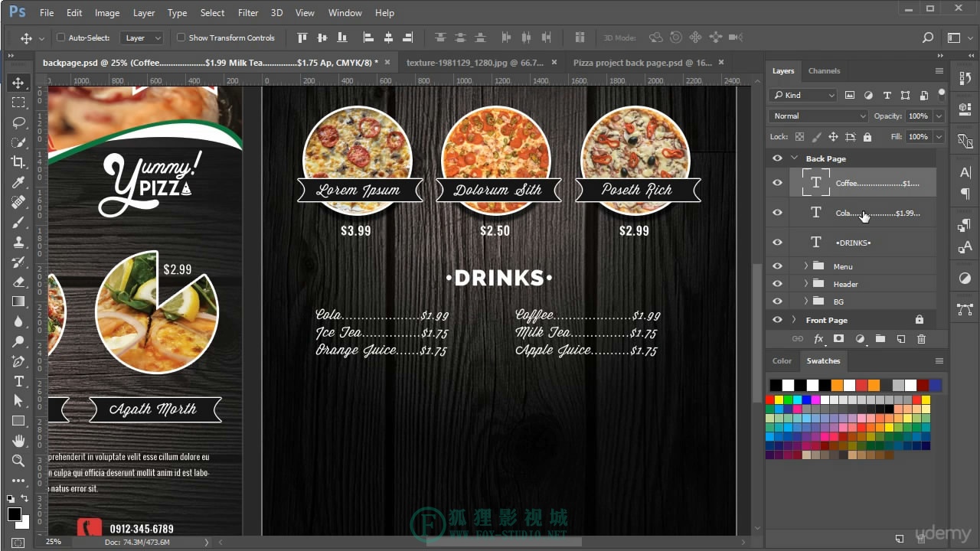Open the Filter menu

point(248,13)
